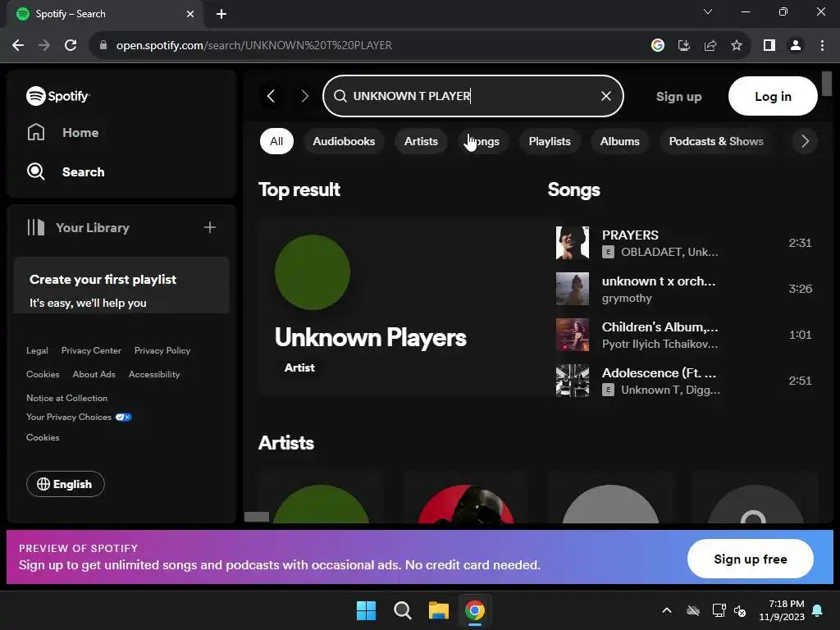Image resolution: width=840 pixels, height=630 pixels.
Task: Open Home from the sidebar
Action: (x=62, y=132)
